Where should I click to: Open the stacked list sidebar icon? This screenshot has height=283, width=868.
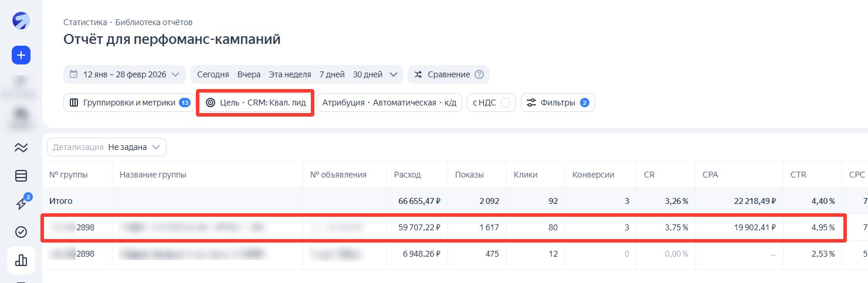click(x=21, y=176)
